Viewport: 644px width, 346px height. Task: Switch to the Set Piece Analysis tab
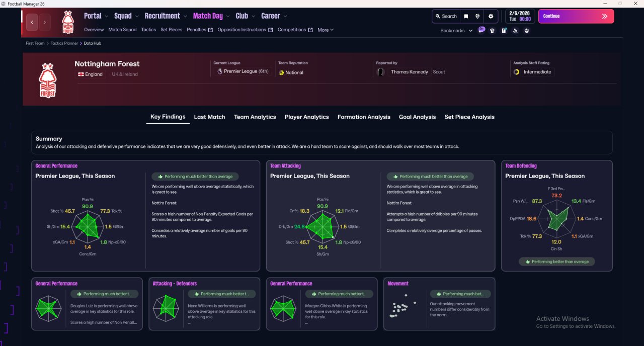point(469,117)
